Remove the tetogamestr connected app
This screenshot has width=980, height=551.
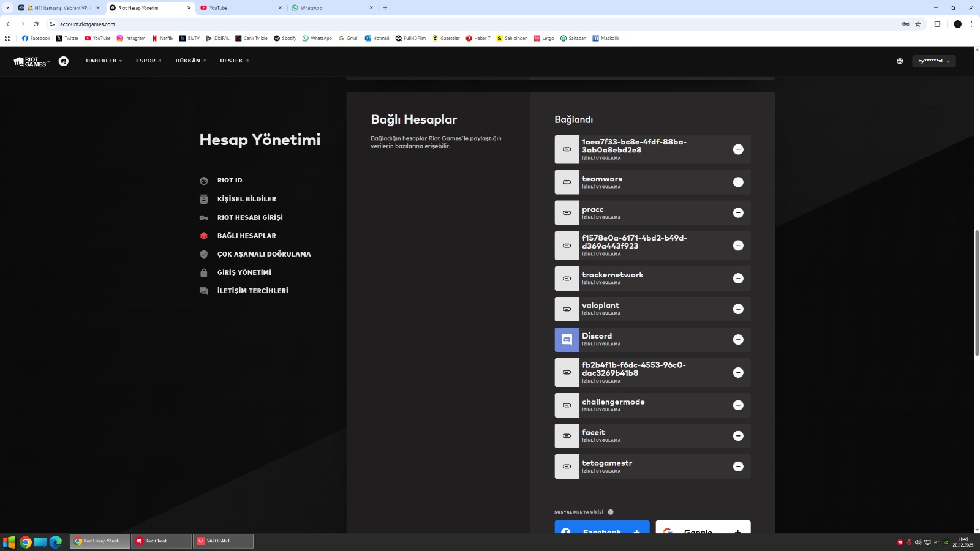[x=738, y=467]
